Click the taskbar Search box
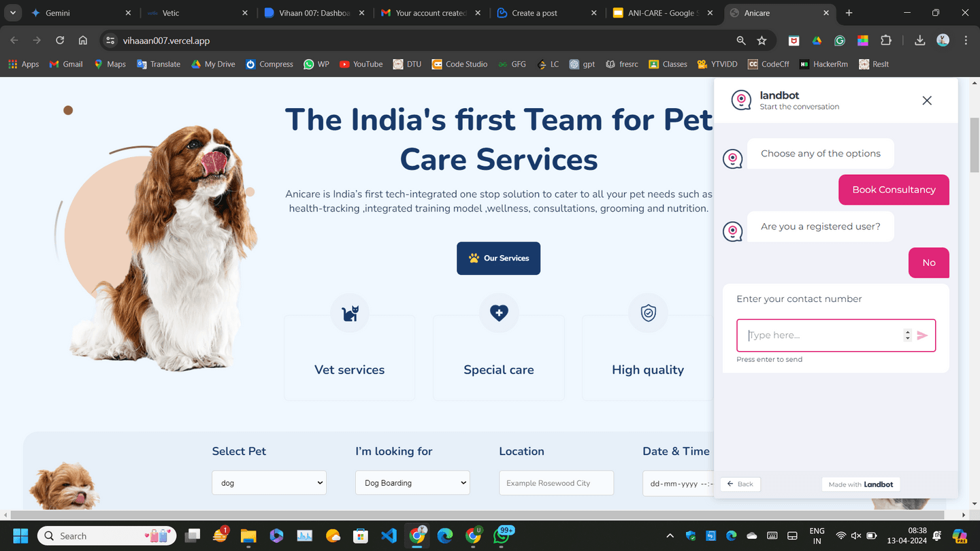Screen dimensions: 980x551 pos(107,536)
